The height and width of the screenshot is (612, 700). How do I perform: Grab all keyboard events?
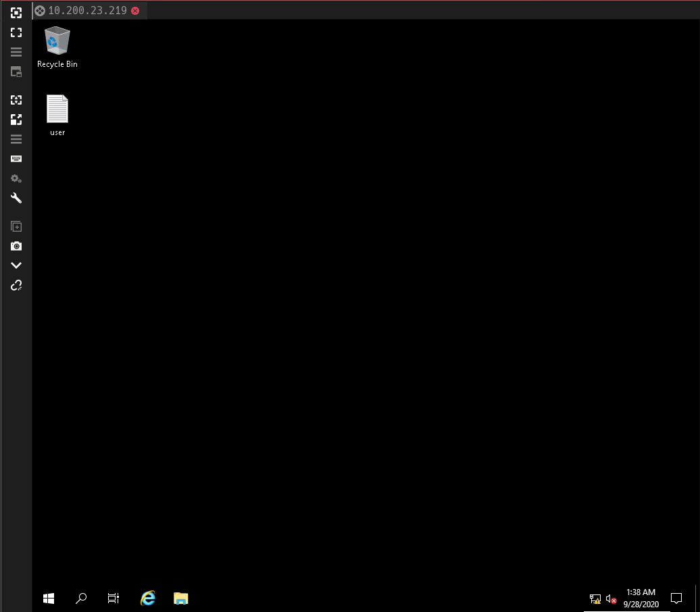pyautogui.click(x=16, y=159)
